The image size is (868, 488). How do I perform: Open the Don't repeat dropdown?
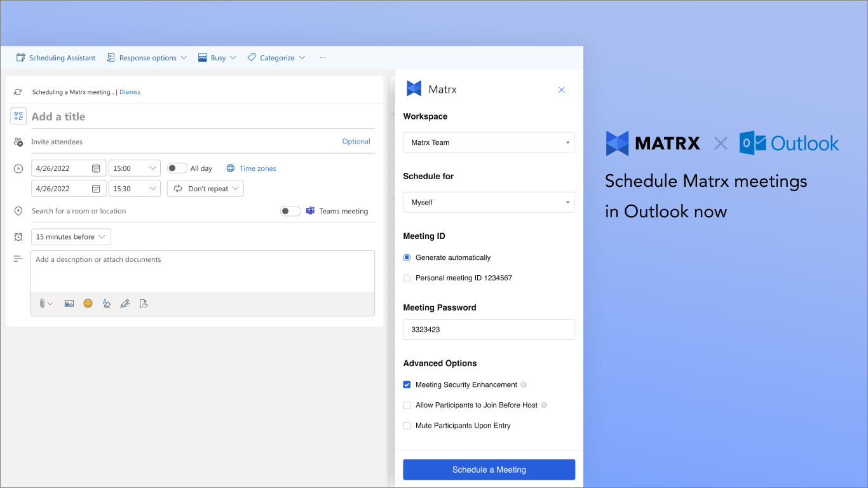(205, 189)
